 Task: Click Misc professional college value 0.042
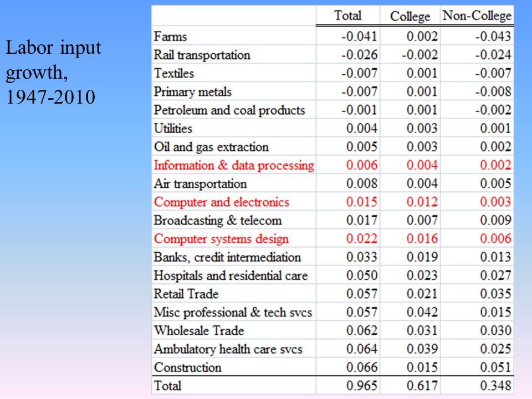[x=422, y=312]
